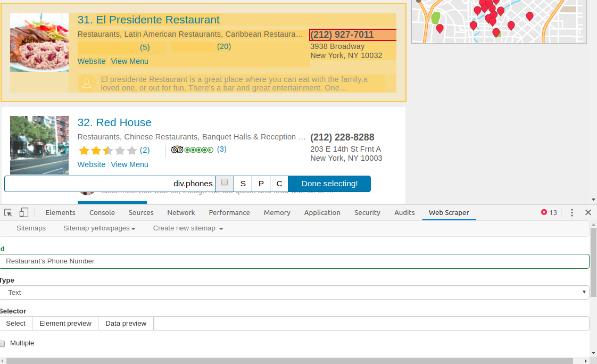
Task: Enable the Multiple checkbox
Action: [x=3, y=344]
